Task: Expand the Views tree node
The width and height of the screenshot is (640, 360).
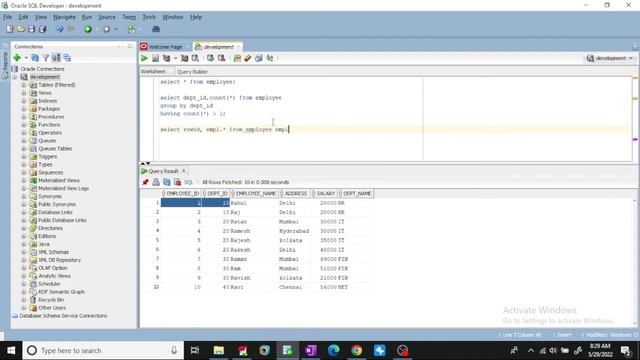Action: pos(24,93)
